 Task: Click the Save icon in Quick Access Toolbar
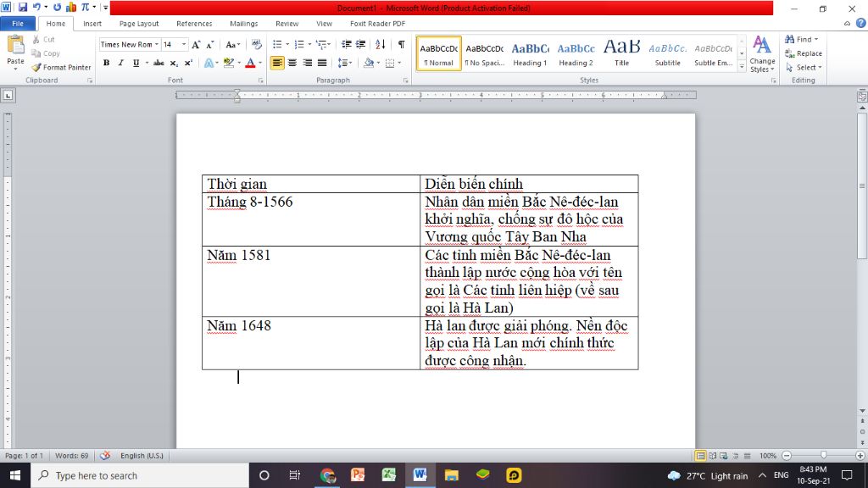coord(23,7)
